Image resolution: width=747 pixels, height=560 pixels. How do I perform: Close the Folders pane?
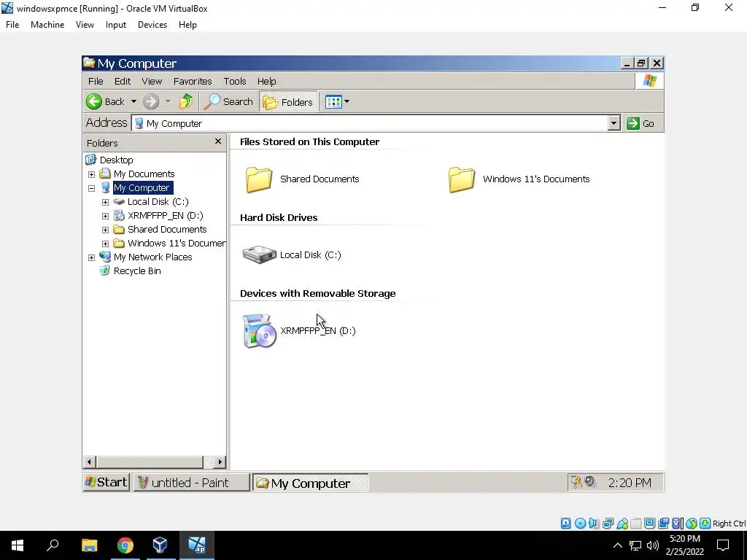click(x=218, y=141)
